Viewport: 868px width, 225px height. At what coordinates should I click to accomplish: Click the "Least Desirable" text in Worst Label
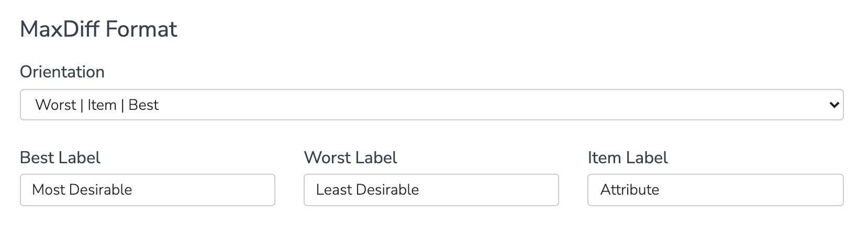click(x=368, y=190)
